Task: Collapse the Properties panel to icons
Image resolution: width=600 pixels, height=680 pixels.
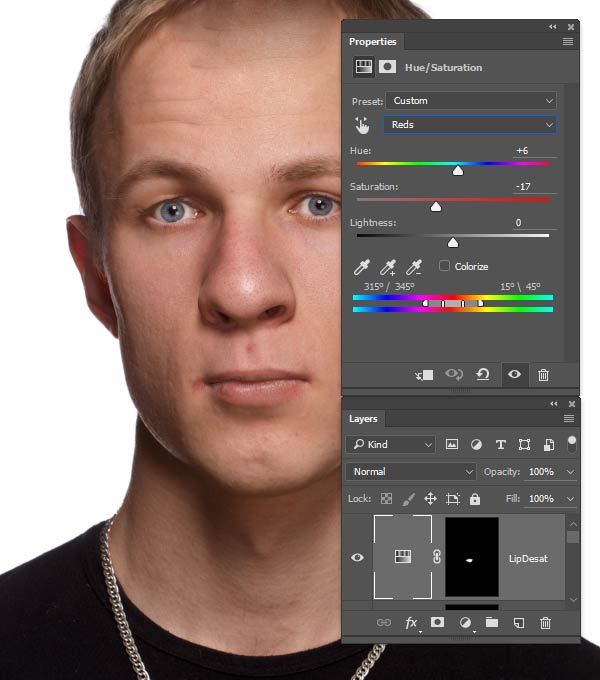Action: coord(552,27)
